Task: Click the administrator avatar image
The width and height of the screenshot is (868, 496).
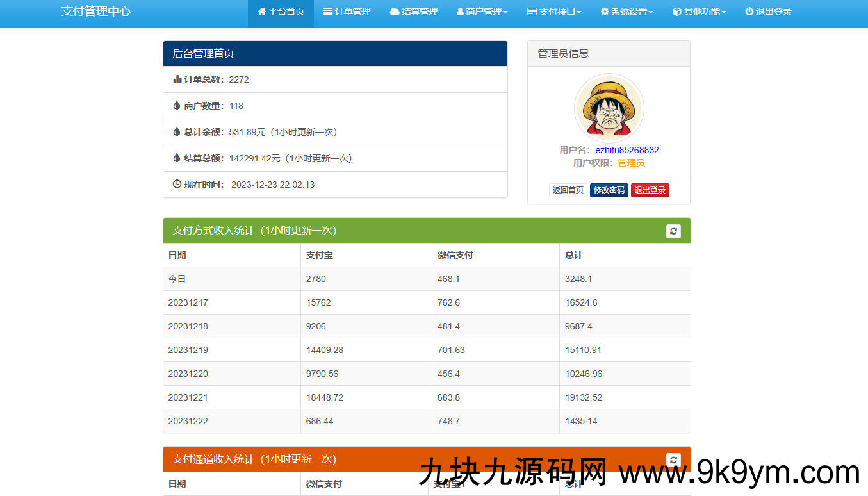Action: [609, 108]
